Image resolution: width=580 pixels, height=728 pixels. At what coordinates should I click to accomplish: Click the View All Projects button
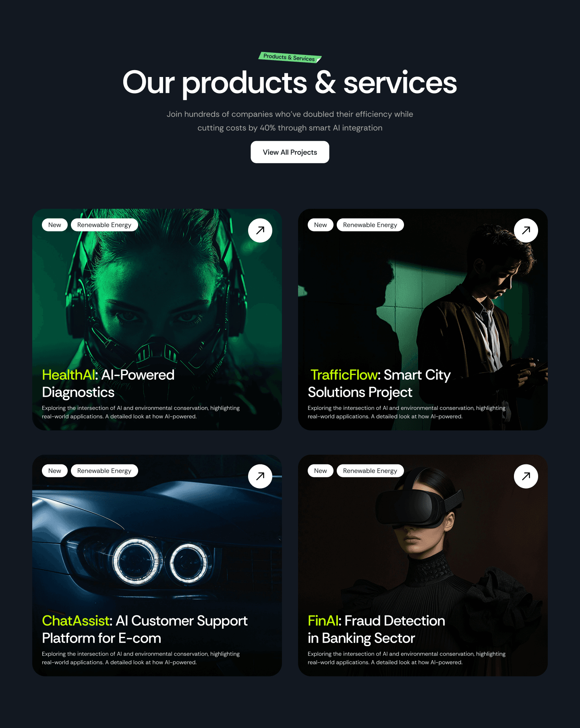pyautogui.click(x=290, y=152)
